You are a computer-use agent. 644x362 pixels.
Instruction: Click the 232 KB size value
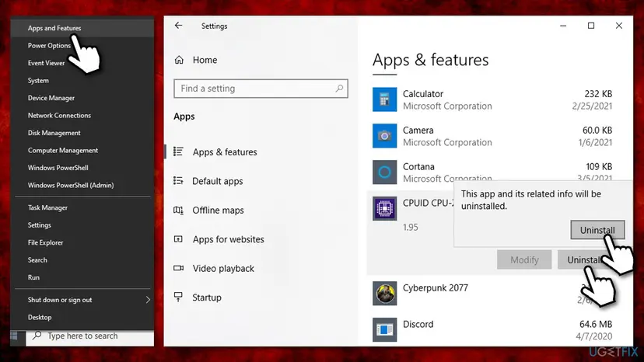point(598,94)
